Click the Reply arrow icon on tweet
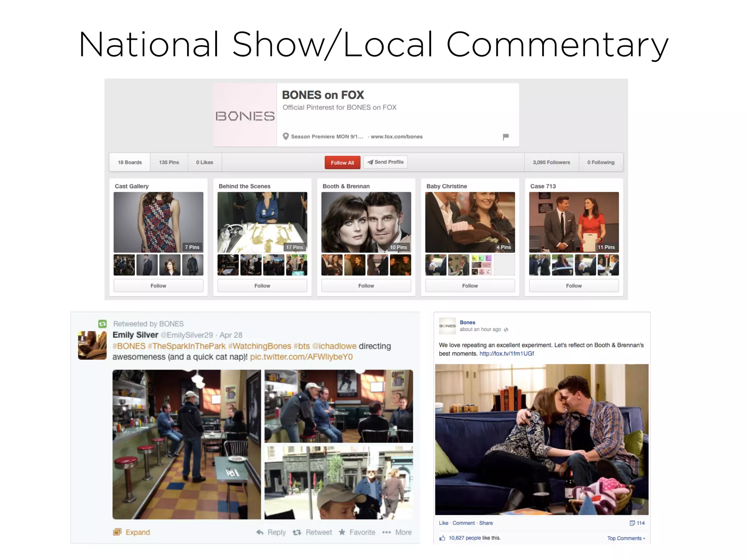Image resolution: width=747 pixels, height=560 pixels. 260,532
